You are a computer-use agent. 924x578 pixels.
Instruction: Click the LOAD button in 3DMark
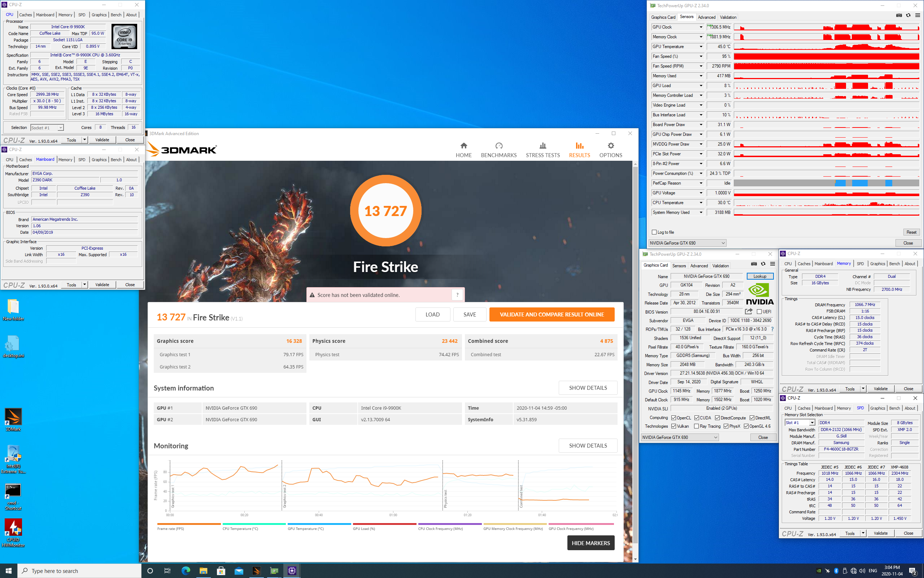pos(433,314)
